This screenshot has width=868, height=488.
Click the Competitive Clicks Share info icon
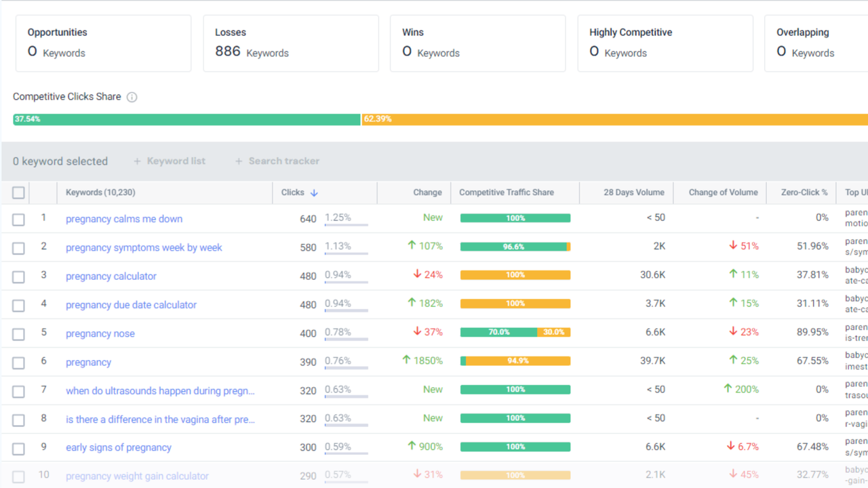click(x=132, y=97)
